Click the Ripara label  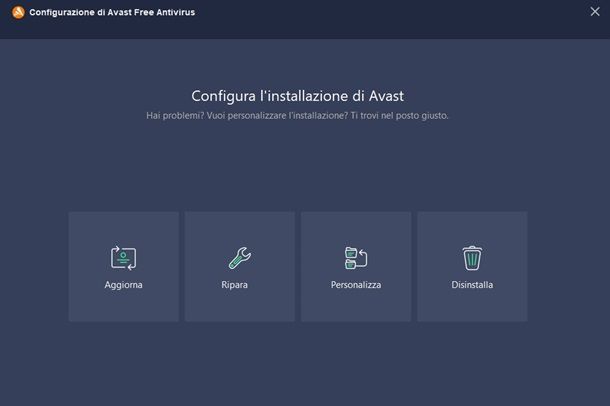coord(234,285)
